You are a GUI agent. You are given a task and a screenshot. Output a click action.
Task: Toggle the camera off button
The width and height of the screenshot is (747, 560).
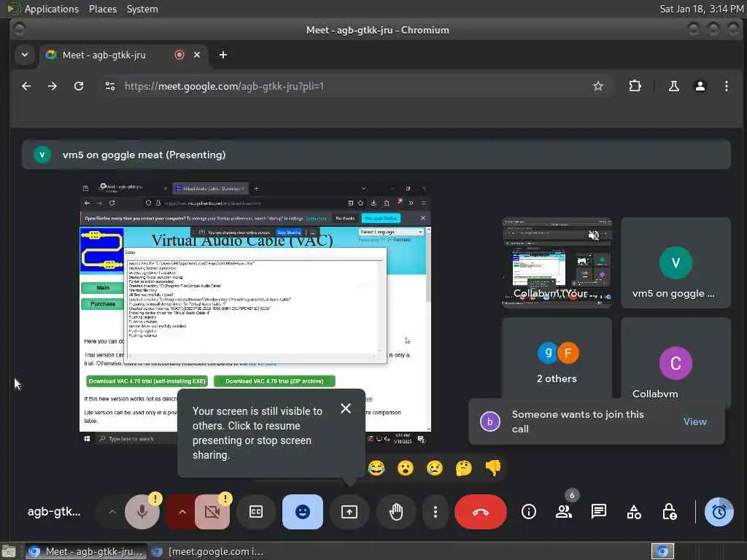click(x=212, y=512)
